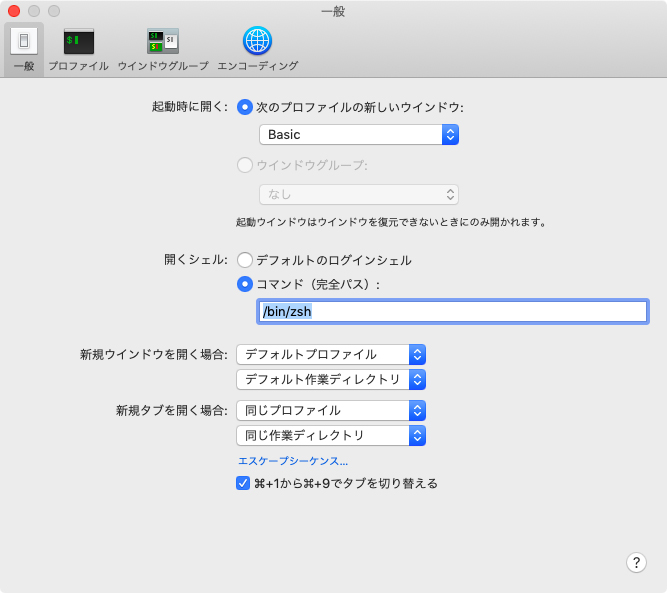This screenshot has height=593, width=667.
Task: Open the エンコーディング globe icon
Action: (x=257, y=41)
